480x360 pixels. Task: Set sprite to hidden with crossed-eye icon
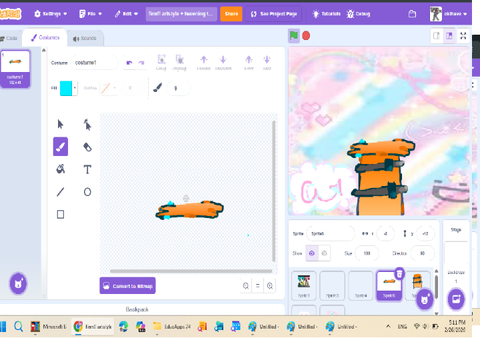[324, 253]
